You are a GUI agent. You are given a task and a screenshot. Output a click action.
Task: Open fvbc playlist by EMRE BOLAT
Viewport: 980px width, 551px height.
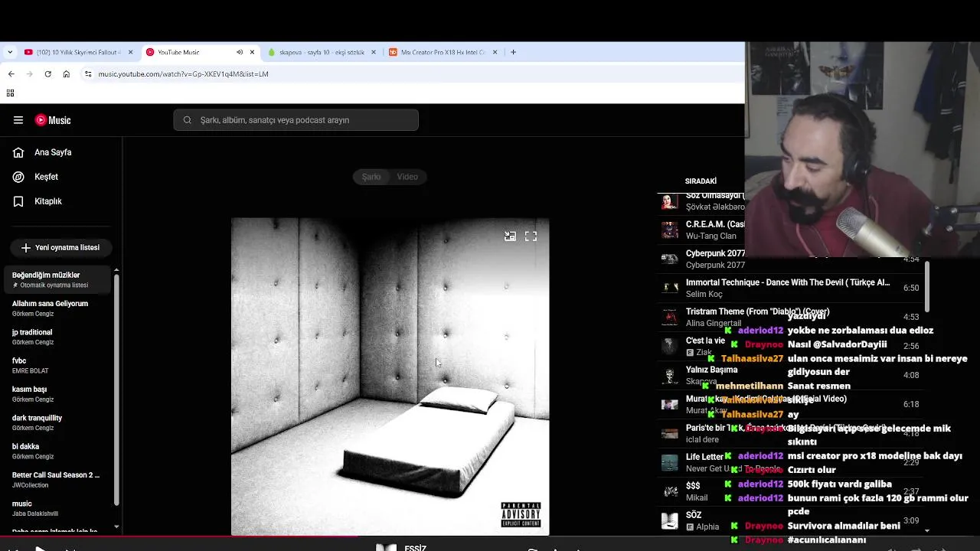(x=57, y=366)
